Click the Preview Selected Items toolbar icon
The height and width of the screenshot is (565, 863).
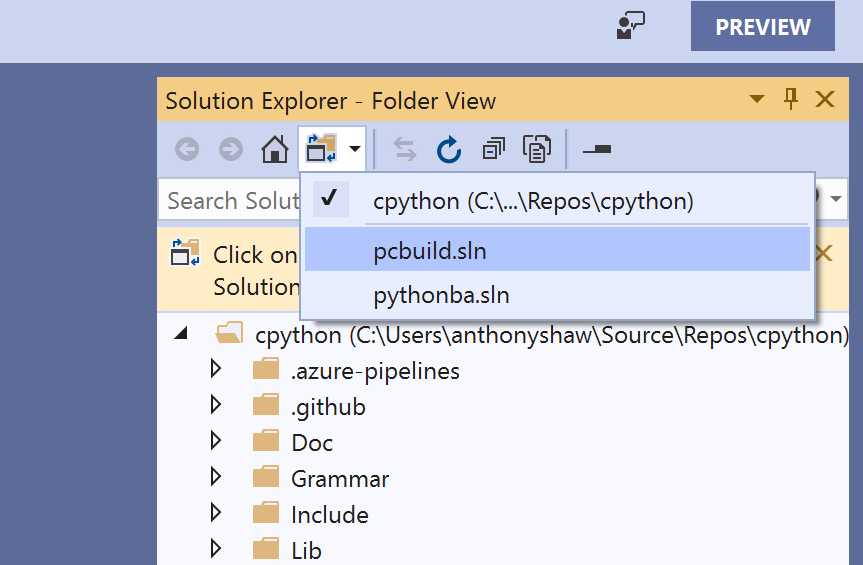click(x=597, y=150)
